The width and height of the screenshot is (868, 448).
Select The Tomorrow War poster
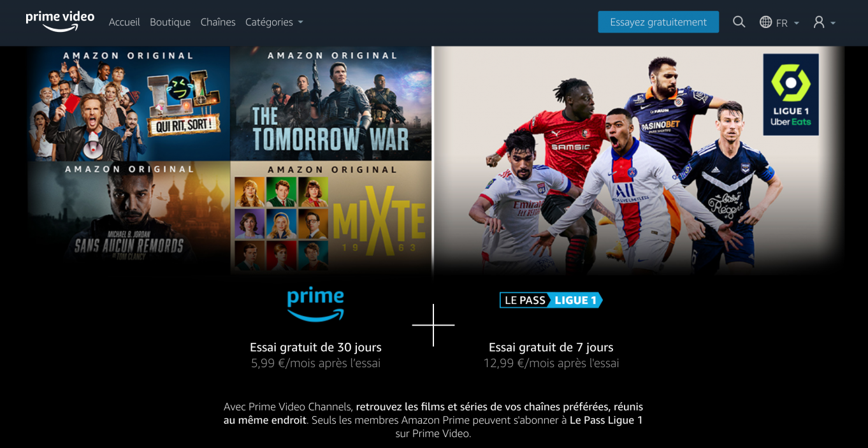331,103
